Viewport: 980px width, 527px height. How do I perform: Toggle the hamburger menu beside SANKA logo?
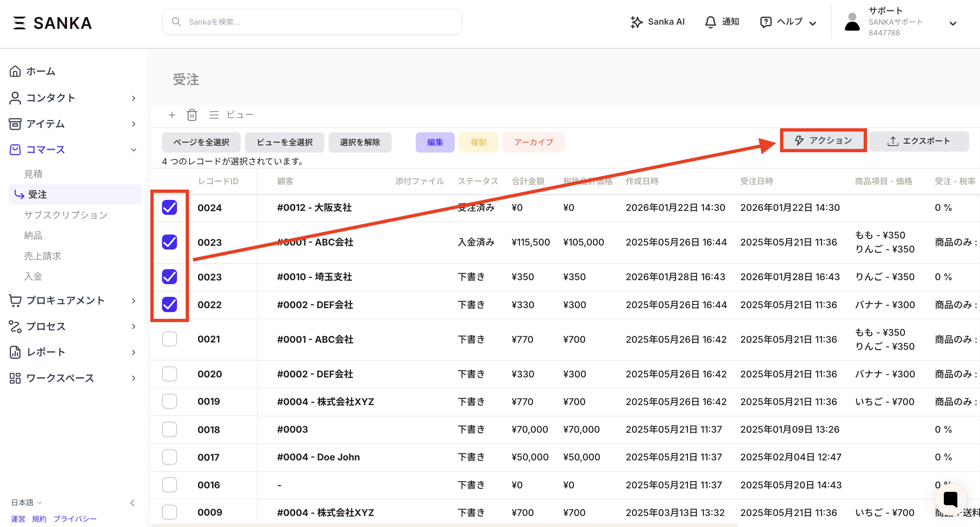[19, 23]
